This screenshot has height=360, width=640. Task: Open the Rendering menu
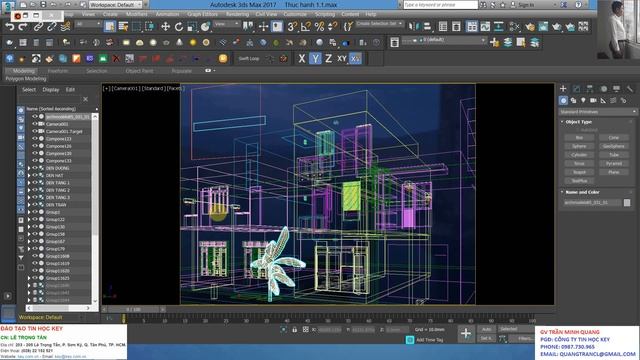[237, 14]
